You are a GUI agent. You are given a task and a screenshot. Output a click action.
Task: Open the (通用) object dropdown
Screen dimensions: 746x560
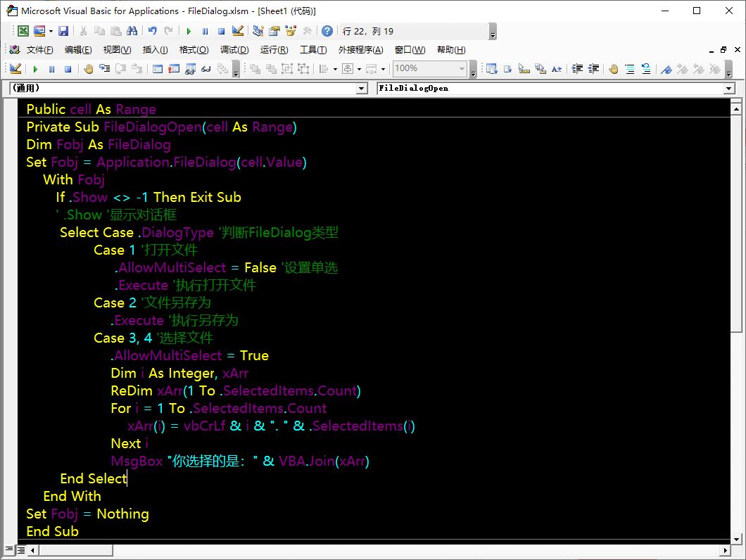pos(362,89)
